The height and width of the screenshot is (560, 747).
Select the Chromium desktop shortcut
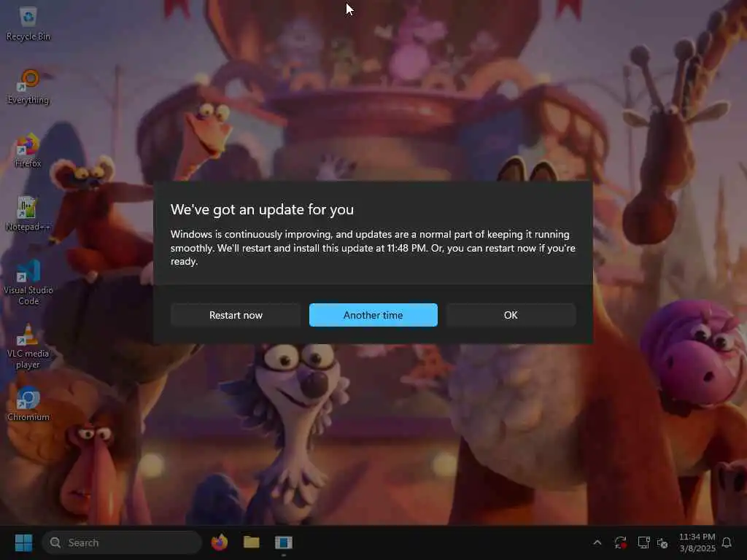[28, 404]
